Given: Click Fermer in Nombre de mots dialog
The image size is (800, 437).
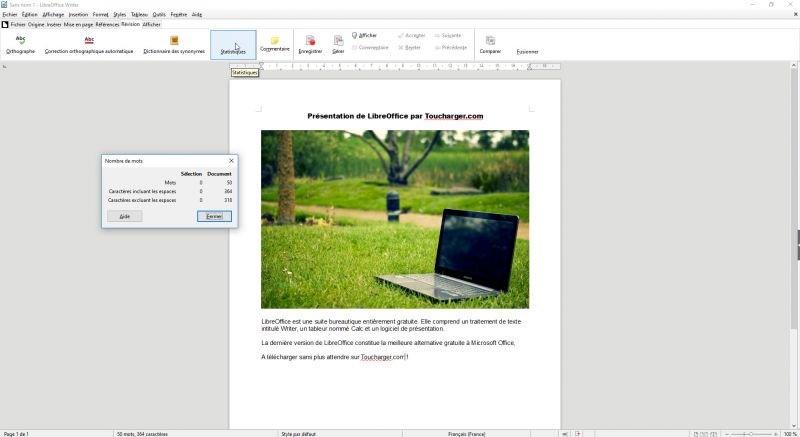Looking at the screenshot, I should coord(214,216).
